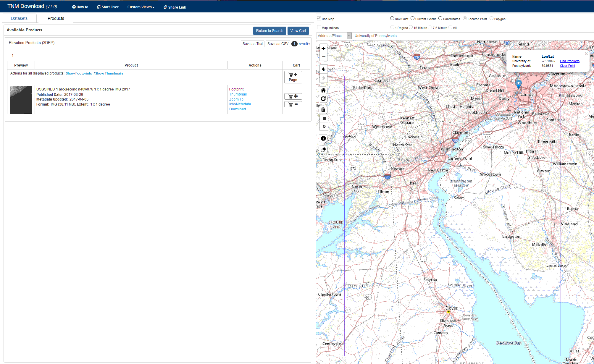Select the map pin point tool

[x=324, y=127]
